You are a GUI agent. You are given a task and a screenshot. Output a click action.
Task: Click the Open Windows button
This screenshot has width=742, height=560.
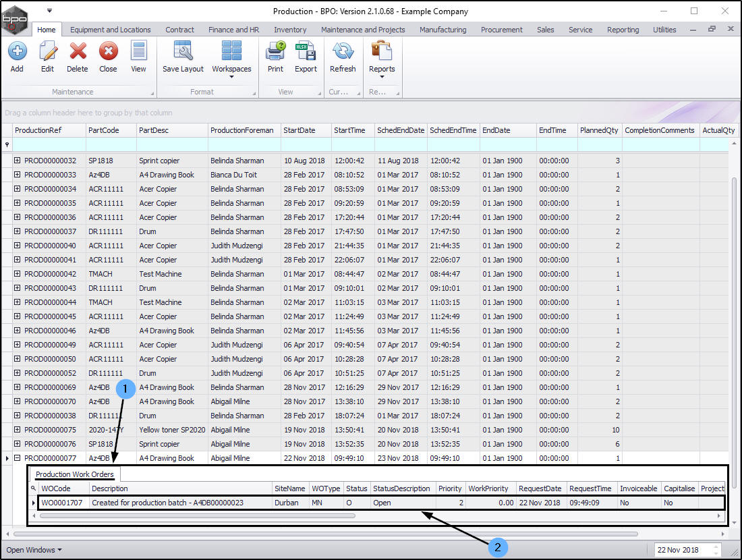(33, 550)
